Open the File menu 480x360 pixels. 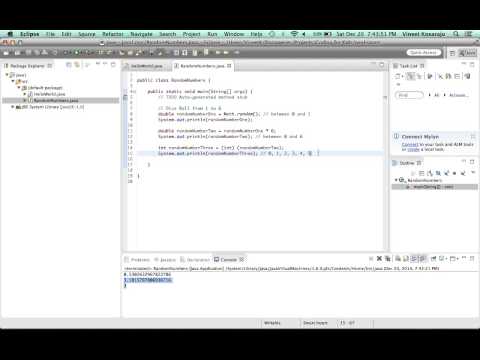pyautogui.click(x=50, y=34)
